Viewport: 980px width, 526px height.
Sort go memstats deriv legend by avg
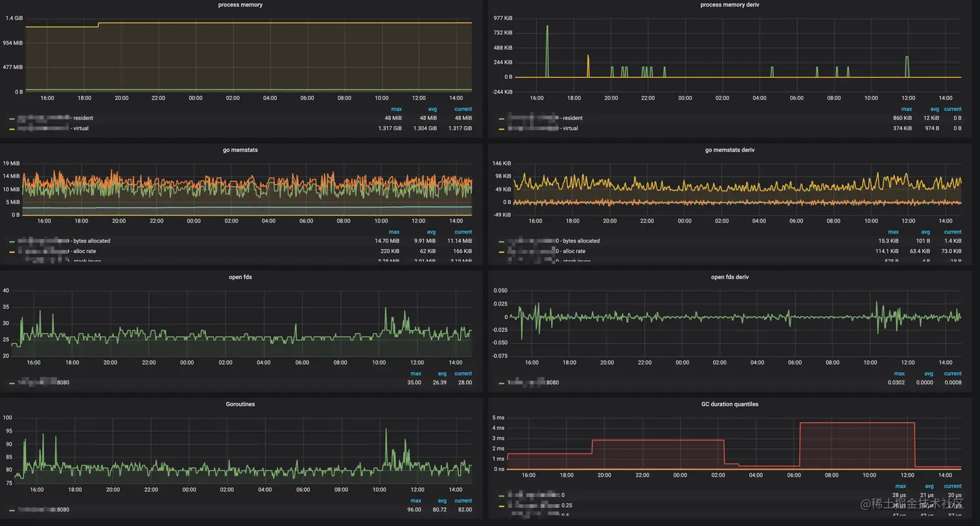pyautogui.click(x=926, y=232)
